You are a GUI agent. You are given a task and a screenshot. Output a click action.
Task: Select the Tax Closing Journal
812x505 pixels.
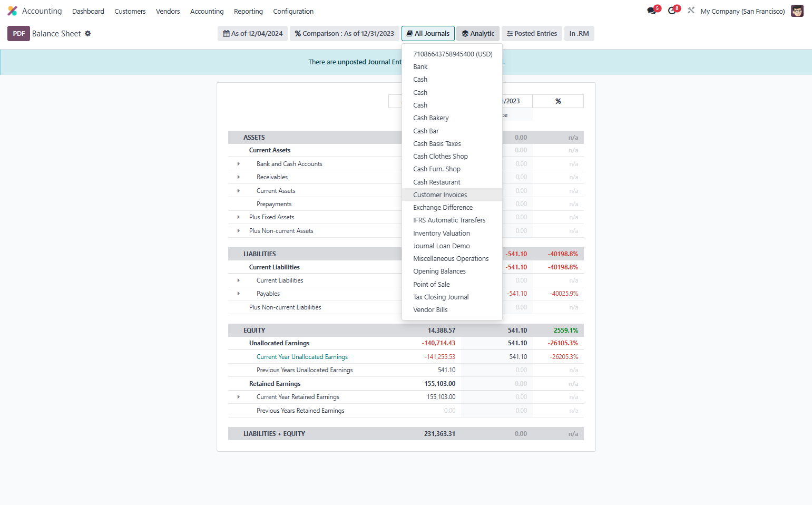click(452, 297)
